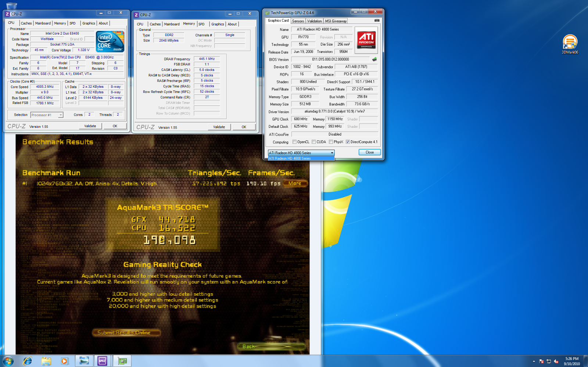Click the Level 2 cache value 6144 KBytes
This screenshot has height=367, width=588.
pyautogui.click(x=93, y=98)
